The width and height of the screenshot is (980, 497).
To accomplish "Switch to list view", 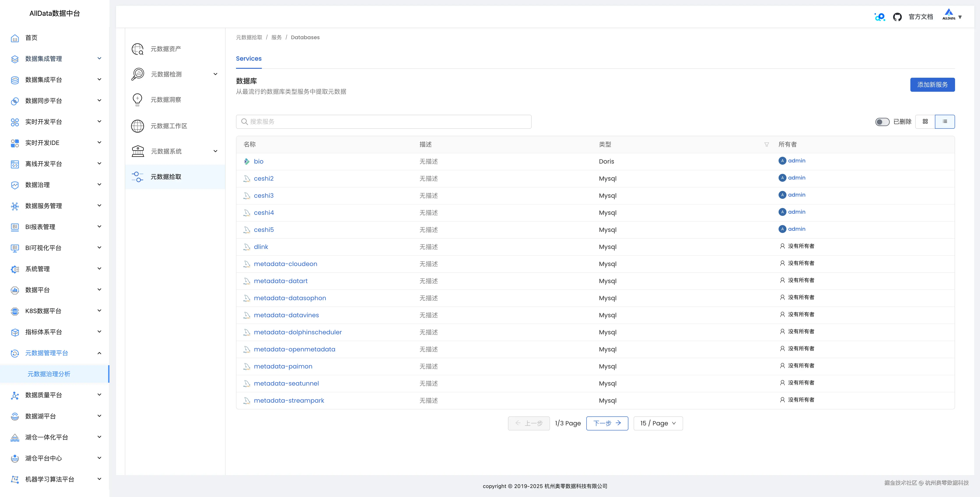I will tap(945, 121).
